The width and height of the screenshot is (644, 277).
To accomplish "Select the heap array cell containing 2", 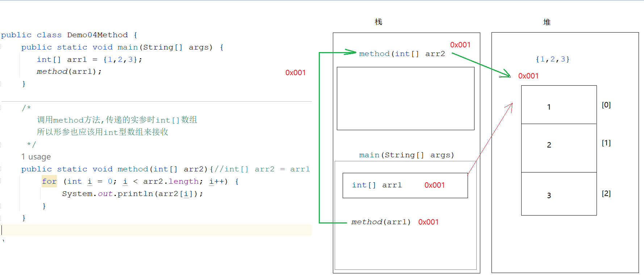I will click(559, 148).
